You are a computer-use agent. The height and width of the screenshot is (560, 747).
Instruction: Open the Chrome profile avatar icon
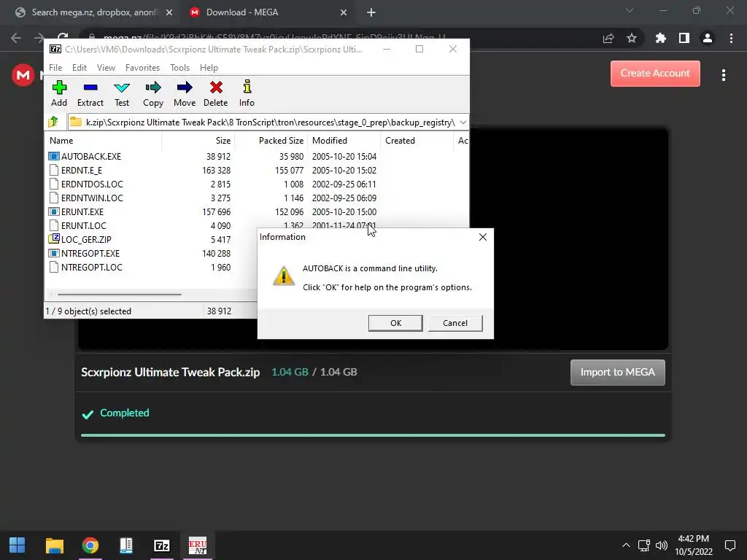[x=708, y=38]
